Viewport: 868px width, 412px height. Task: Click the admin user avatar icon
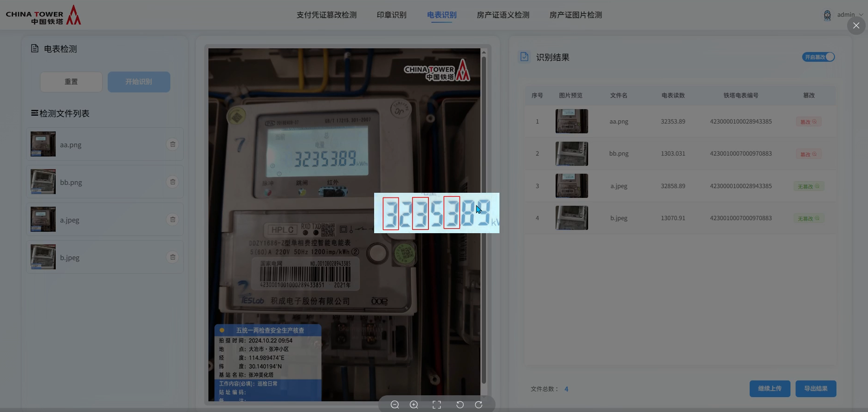pyautogui.click(x=827, y=15)
